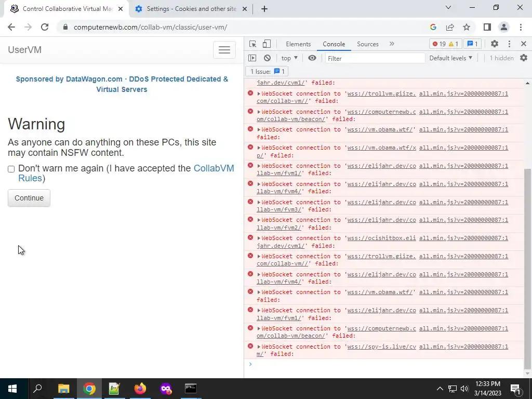
Task: Open the Default levels dropdown
Action: [x=450, y=58]
